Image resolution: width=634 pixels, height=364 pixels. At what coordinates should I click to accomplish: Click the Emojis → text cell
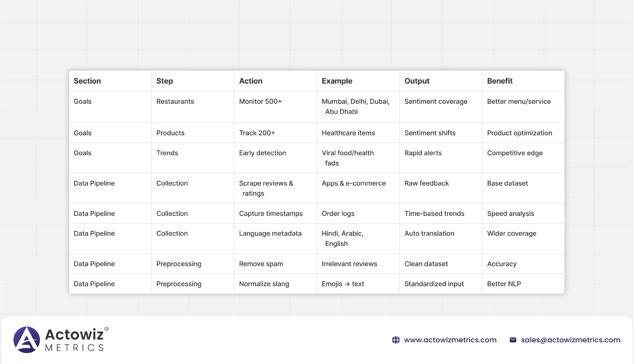343,284
